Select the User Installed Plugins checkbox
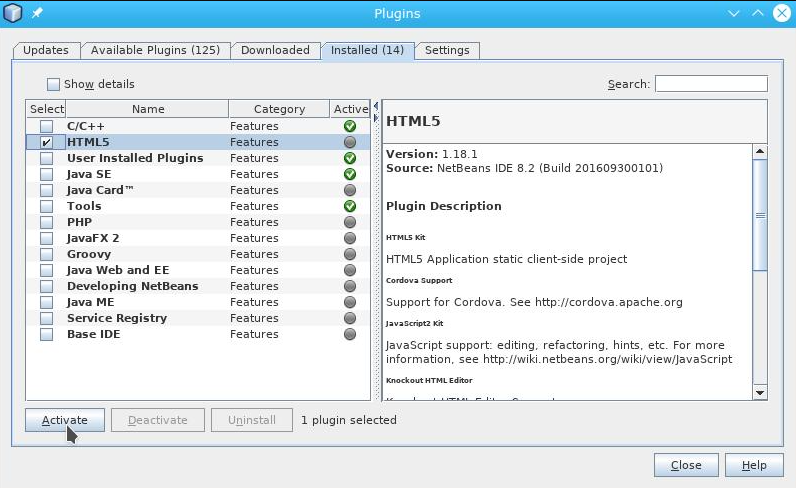This screenshot has width=796, height=488. coord(46,158)
